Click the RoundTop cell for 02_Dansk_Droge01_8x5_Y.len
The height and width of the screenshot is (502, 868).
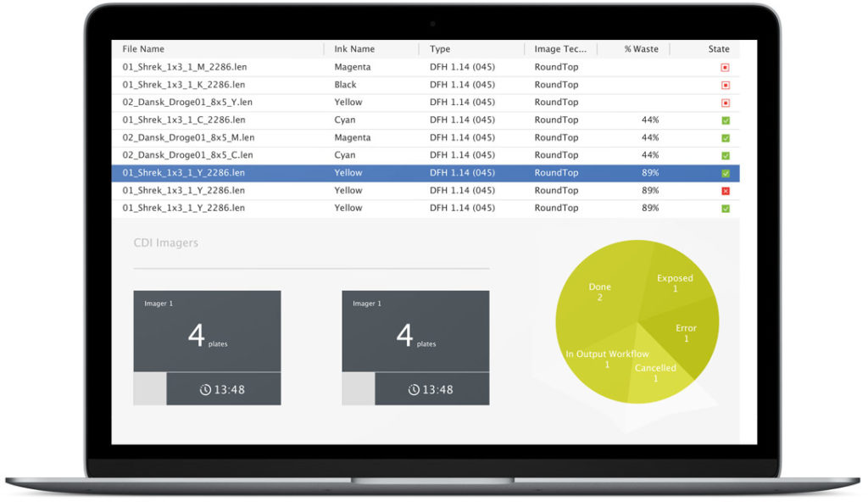click(x=556, y=102)
